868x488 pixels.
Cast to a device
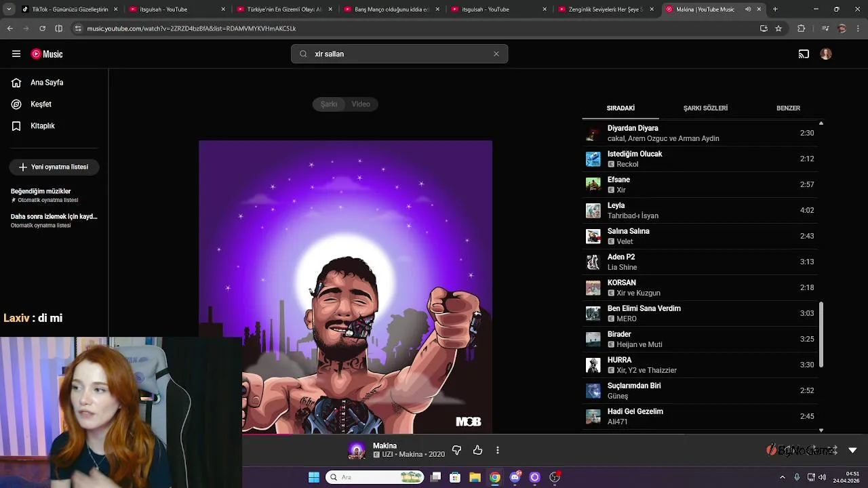[x=804, y=54]
